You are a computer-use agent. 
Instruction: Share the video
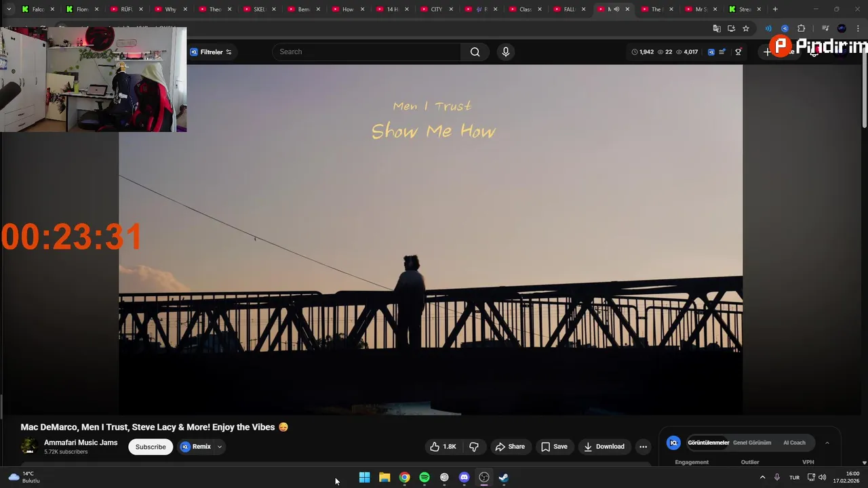pyautogui.click(x=510, y=447)
